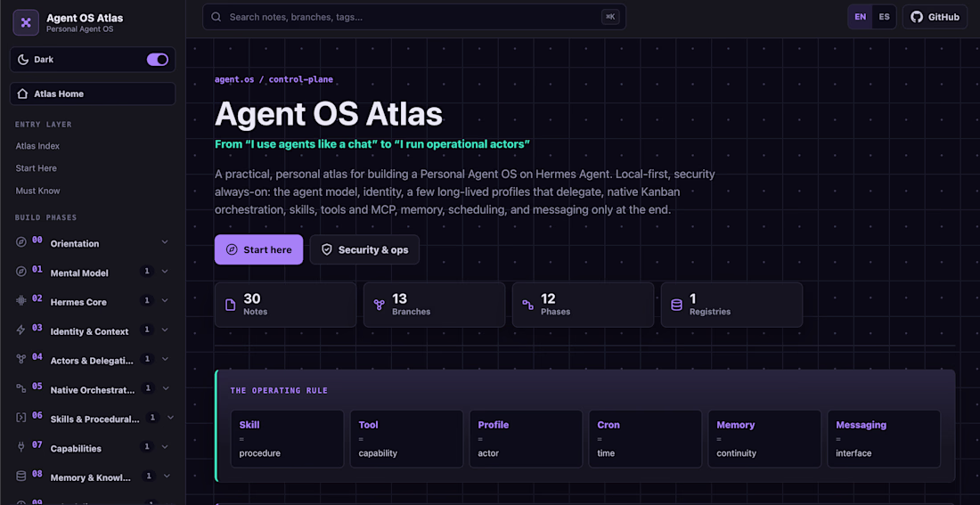
Task: Click the document icon on Notes card
Action: tap(230, 305)
